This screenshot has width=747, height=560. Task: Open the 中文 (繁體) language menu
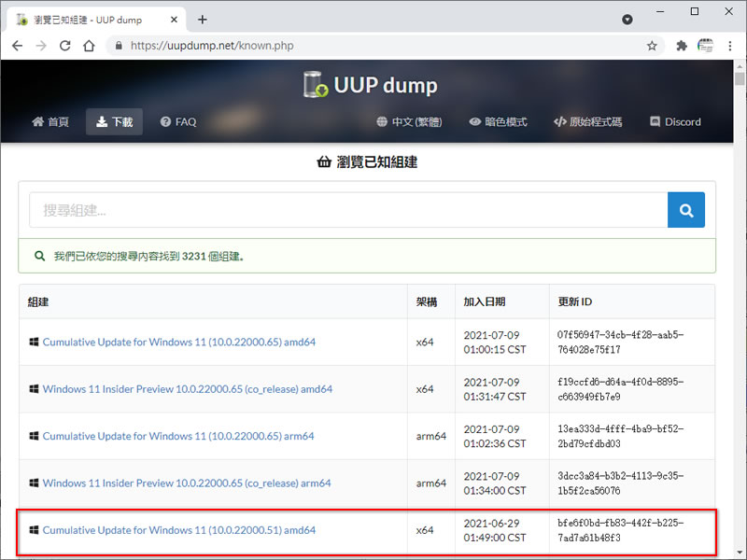click(x=409, y=122)
